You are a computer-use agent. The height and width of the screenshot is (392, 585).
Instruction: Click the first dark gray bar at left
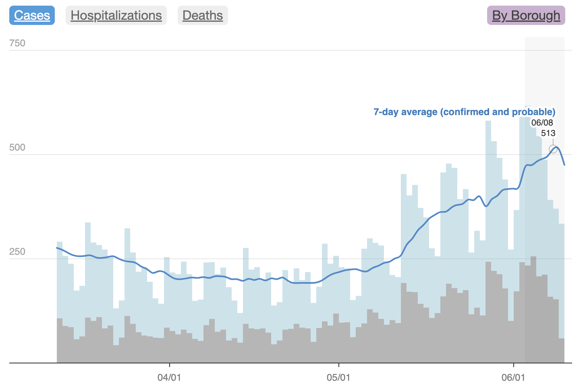click(x=60, y=340)
